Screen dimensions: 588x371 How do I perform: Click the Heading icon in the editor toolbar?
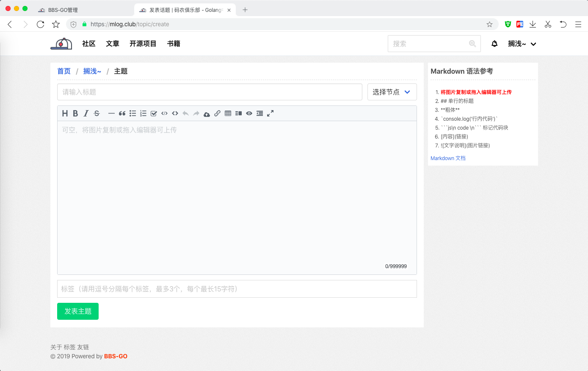[65, 113]
